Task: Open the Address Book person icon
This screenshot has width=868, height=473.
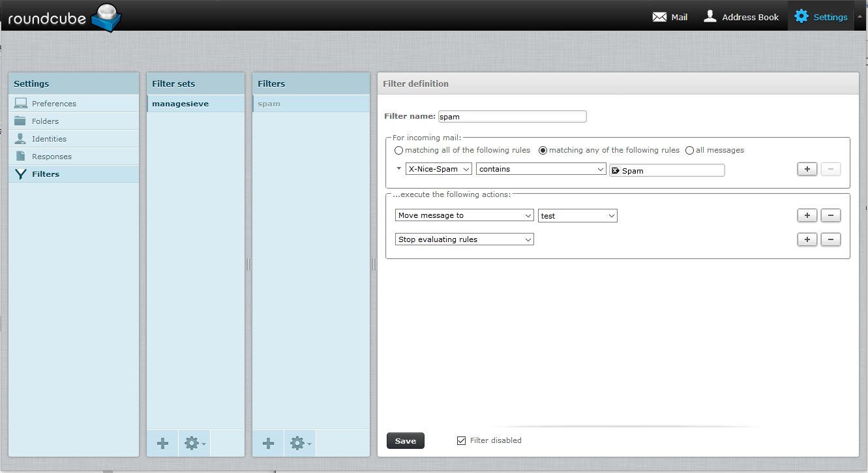Action: point(710,17)
